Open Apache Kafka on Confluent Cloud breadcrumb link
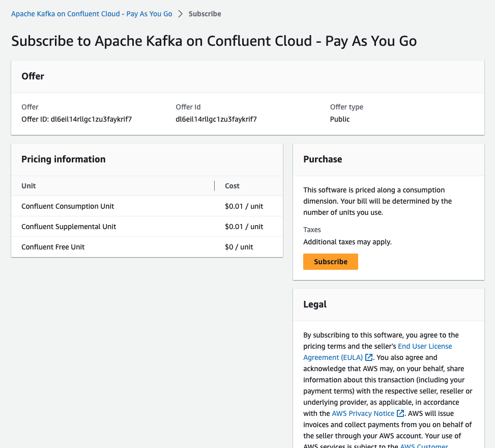This screenshot has height=448, width=495. [92, 14]
